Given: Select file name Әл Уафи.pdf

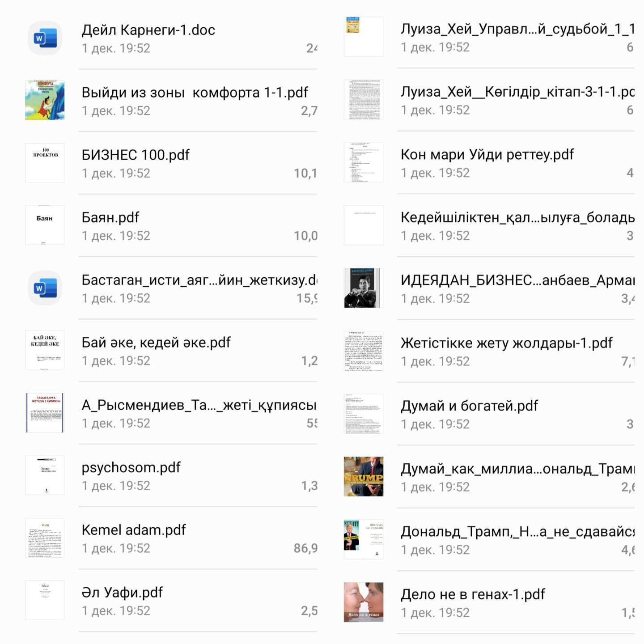Looking at the screenshot, I should tap(122, 593).
